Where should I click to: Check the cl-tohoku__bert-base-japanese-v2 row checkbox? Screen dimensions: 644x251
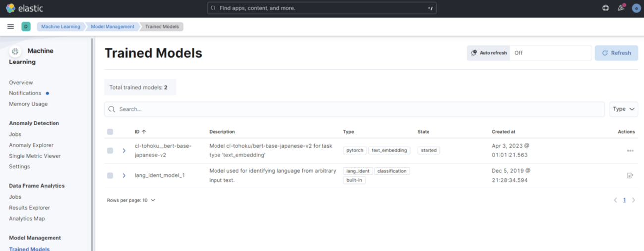click(x=110, y=150)
